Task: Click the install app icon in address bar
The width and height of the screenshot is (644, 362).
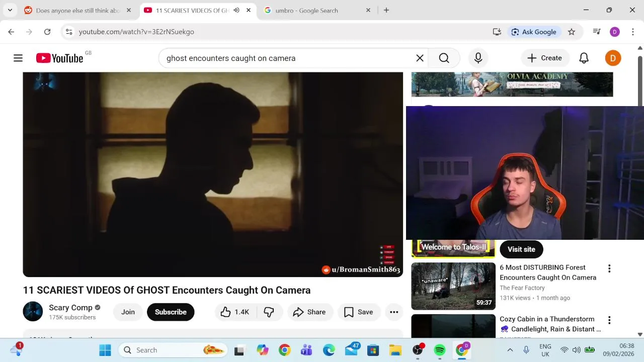Action: [x=497, y=32]
